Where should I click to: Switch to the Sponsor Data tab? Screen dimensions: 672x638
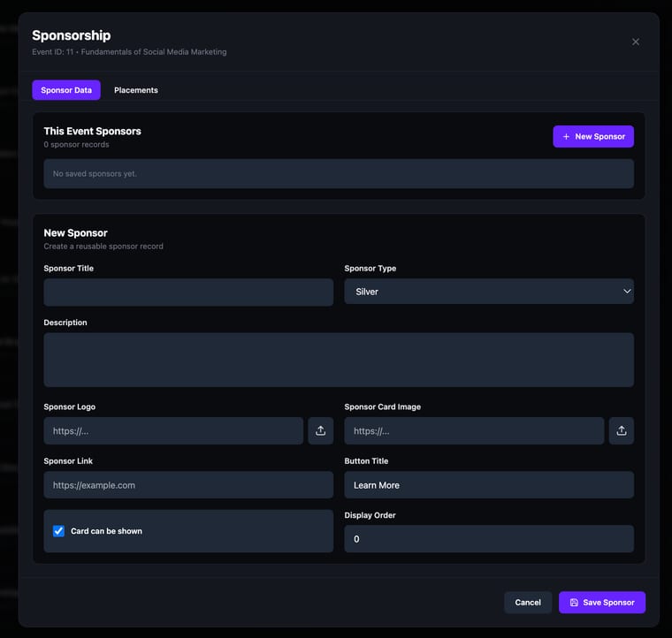tap(66, 90)
